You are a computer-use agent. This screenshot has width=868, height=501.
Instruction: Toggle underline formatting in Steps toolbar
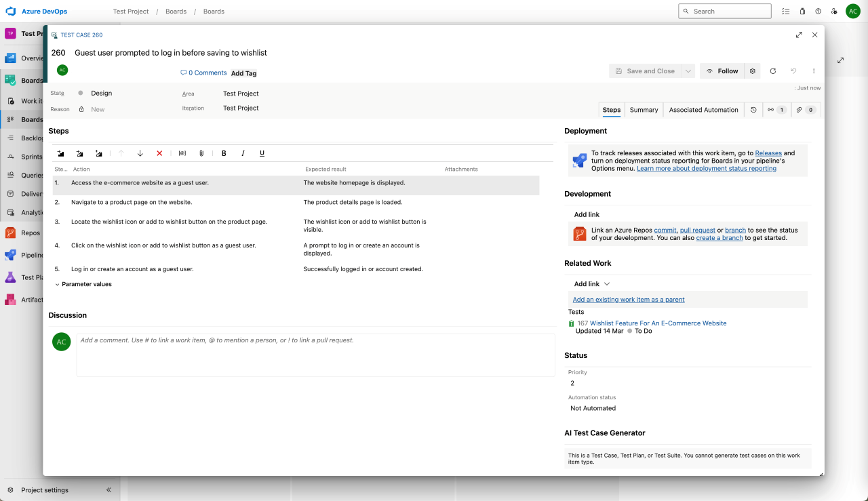click(x=262, y=154)
